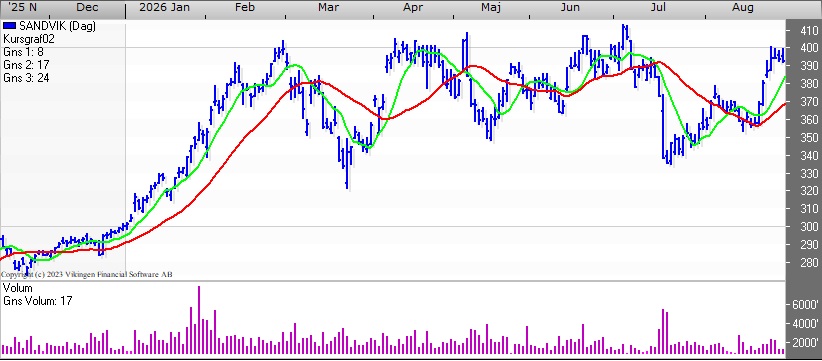Image resolution: width=822 pixels, height=361 pixels.
Task: Click the 4000' volume axis value
Action: coord(804,324)
